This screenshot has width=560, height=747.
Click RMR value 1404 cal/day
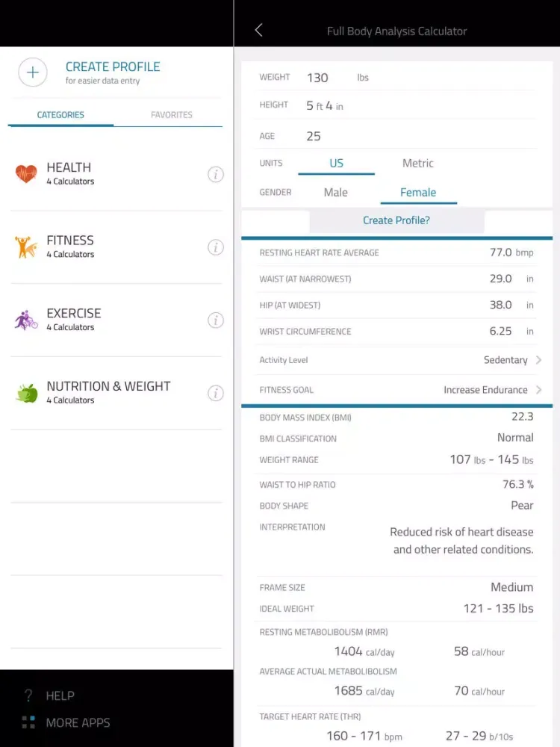[x=364, y=651]
